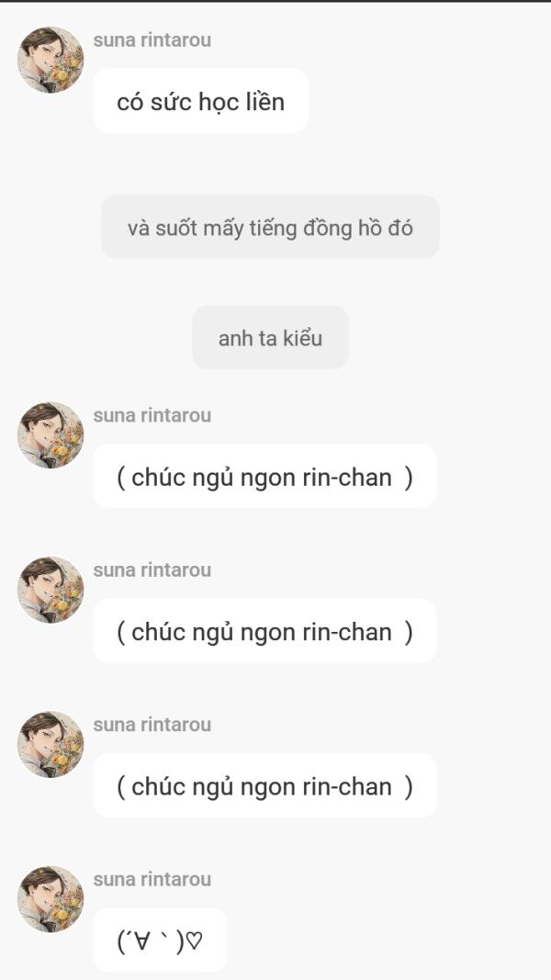Open 'suna rintarou' name above 'có sức học liền'

click(x=152, y=40)
